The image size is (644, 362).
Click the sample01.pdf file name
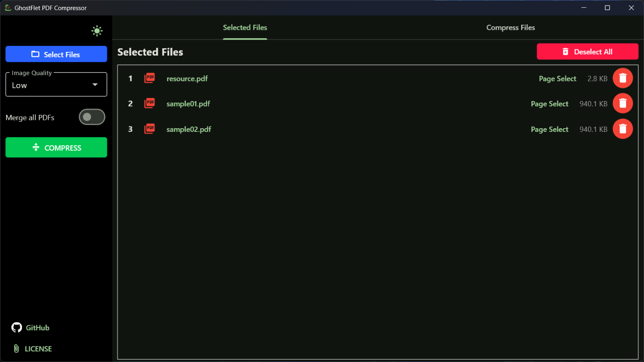188,104
